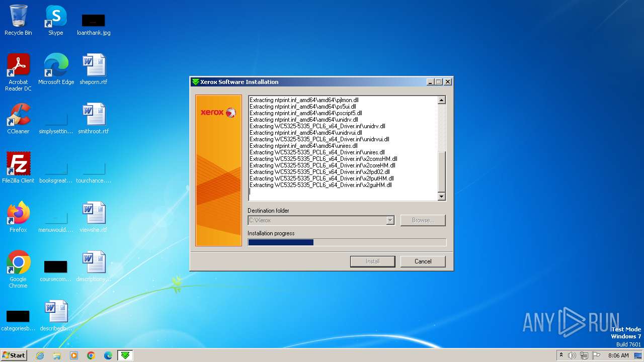Image resolution: width=644 pixels, height=362 pixels.
Task: Launch Microsoft Edge desktop shortcut
Action: pos(56,69)
